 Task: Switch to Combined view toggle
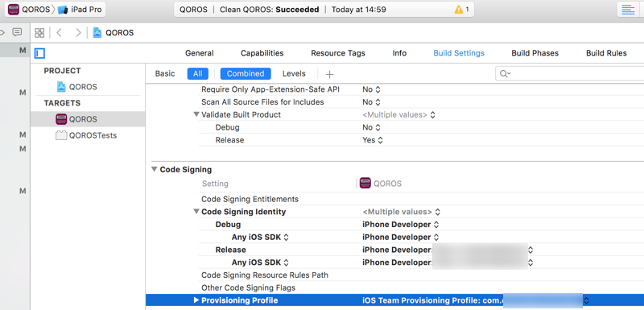point(246,74)
